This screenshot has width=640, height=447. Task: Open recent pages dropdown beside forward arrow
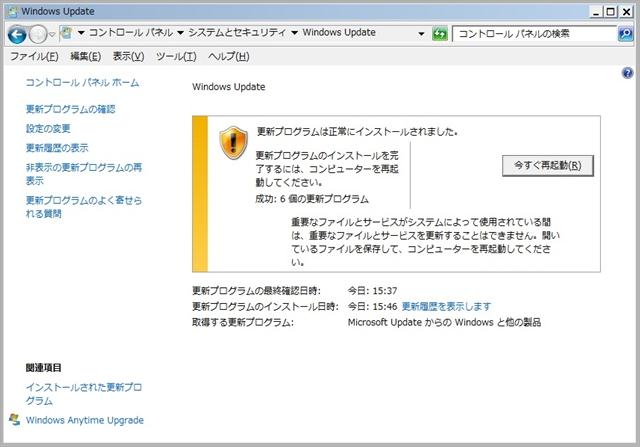52,34
